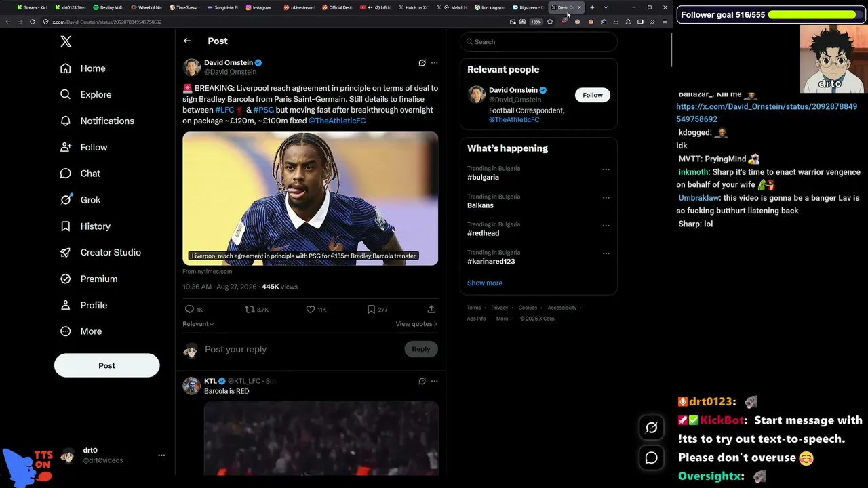This screenshot has height=488, width=868.
Task: Go back using the Post arrow
Action: 187,41
